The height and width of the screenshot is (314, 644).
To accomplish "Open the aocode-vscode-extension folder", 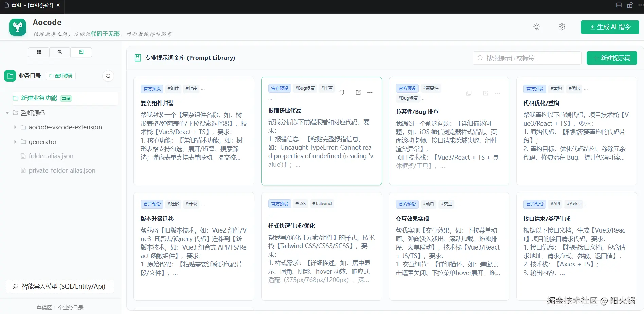I will 65,127.
